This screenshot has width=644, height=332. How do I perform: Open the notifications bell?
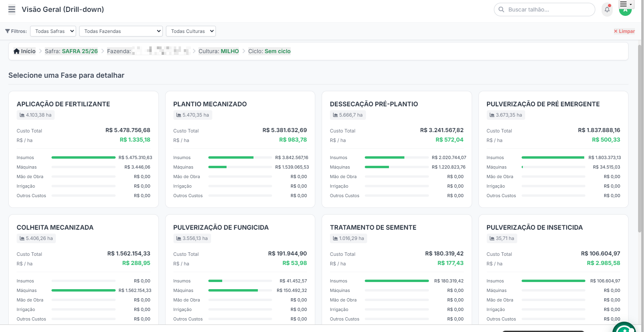tap(607, 10)
